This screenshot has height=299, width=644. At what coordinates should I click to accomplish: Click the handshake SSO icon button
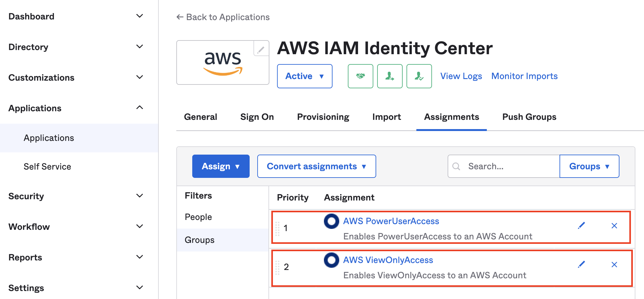(x=360, y=76)
